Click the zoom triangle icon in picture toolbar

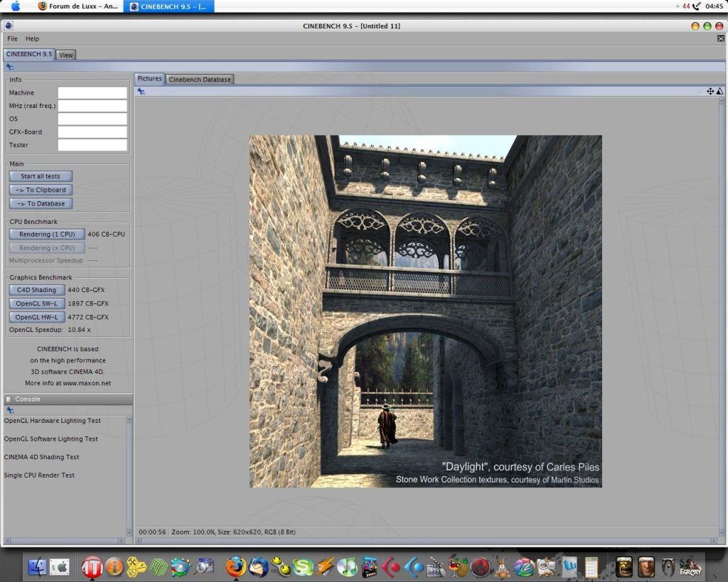pyautogui.click(x=719, y=92)
